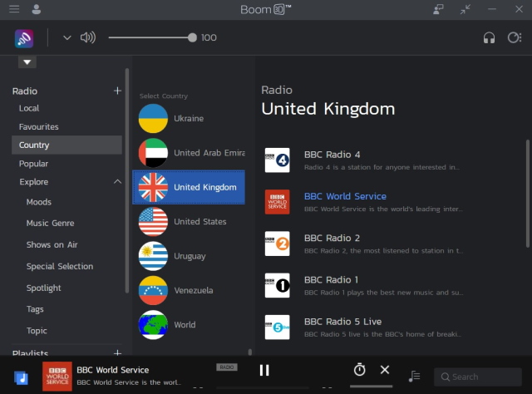The image size is (532, 394).
Task: Collapse the Explore section chevron
Action: click(x=117, y=181)
